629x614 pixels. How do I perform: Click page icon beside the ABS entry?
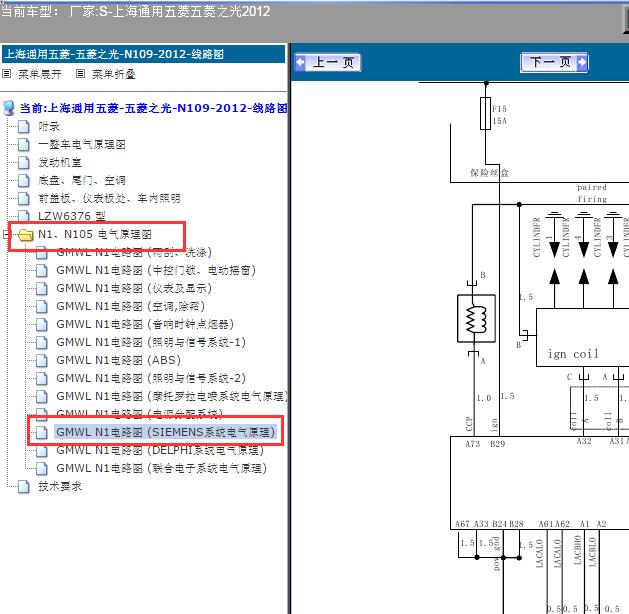[42, 360]
